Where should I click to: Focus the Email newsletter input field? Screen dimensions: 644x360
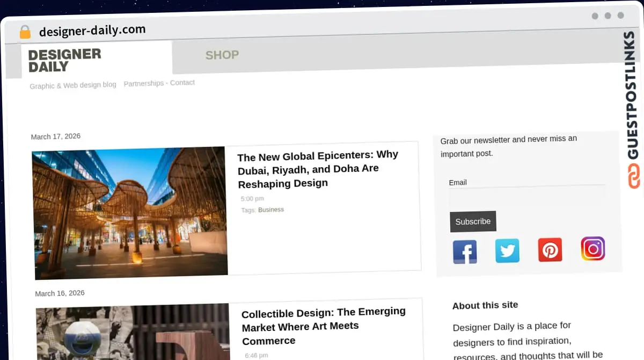(526, 196)
